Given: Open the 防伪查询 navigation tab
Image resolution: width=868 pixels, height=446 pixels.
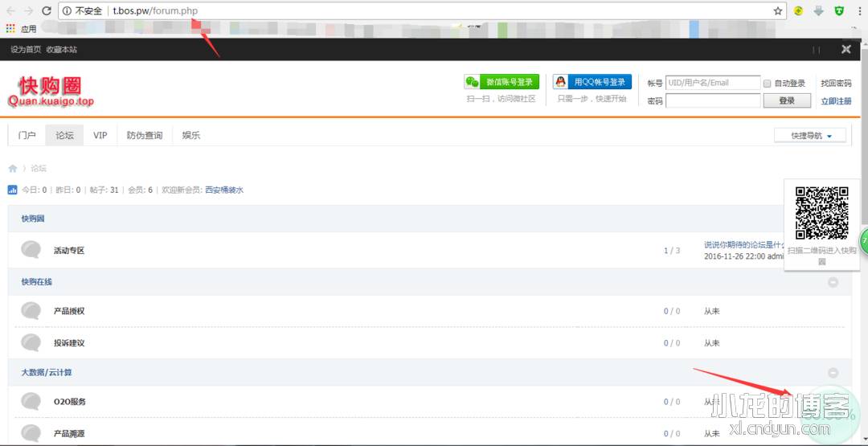Looking at the screenshot, I should click(x=145, y=136).
